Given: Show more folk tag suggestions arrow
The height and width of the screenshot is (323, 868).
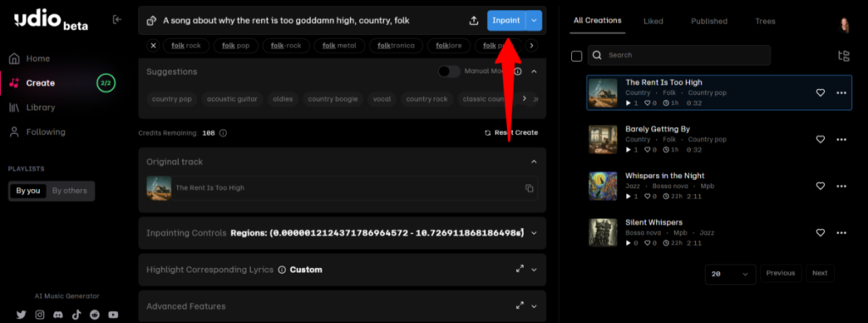Looking at the screenshot, I should [x=531, y=46].
